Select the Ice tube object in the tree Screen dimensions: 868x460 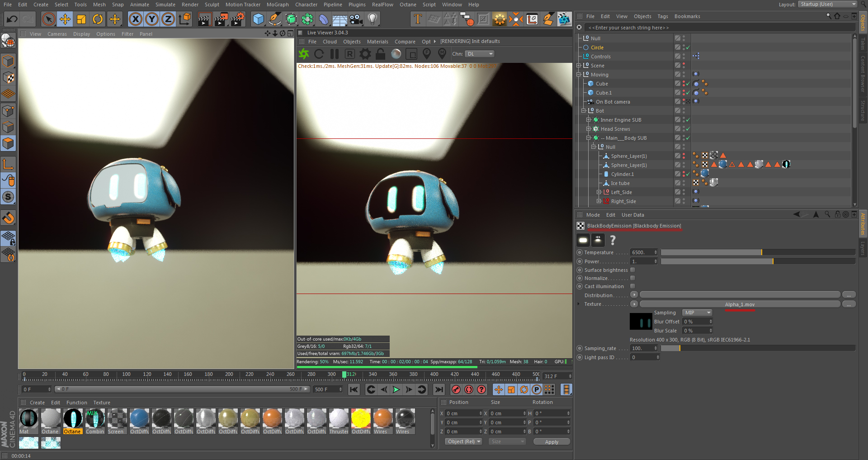pos(620,183)
